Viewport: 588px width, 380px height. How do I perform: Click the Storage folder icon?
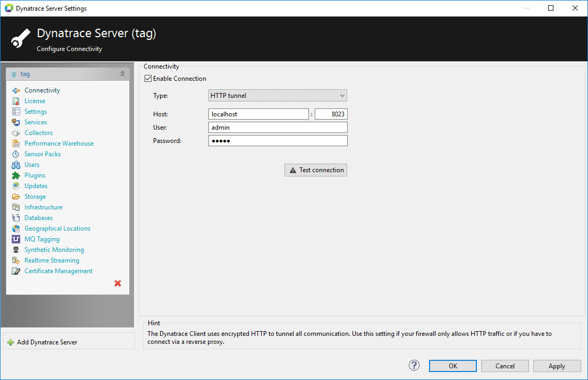pos(16,197)
